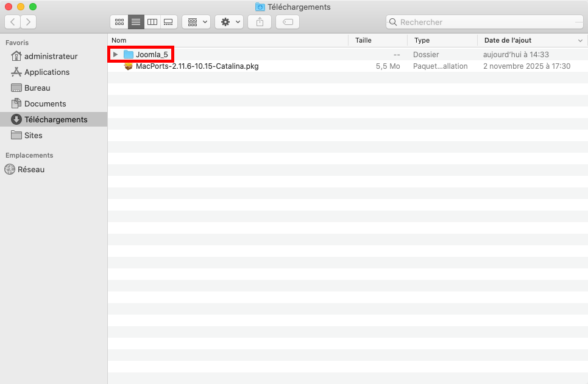Switch to column view mode
Viewport: 588px width, 384px height.
[152, 22]
